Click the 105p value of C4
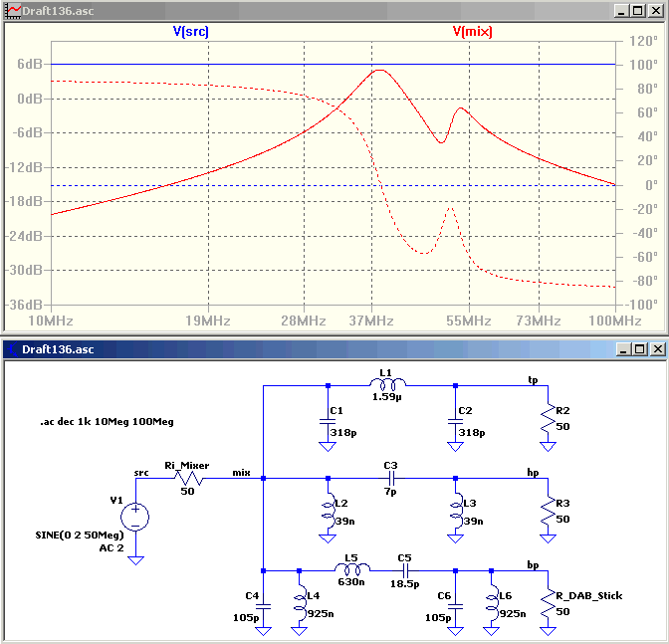 [x=246, y=617]
